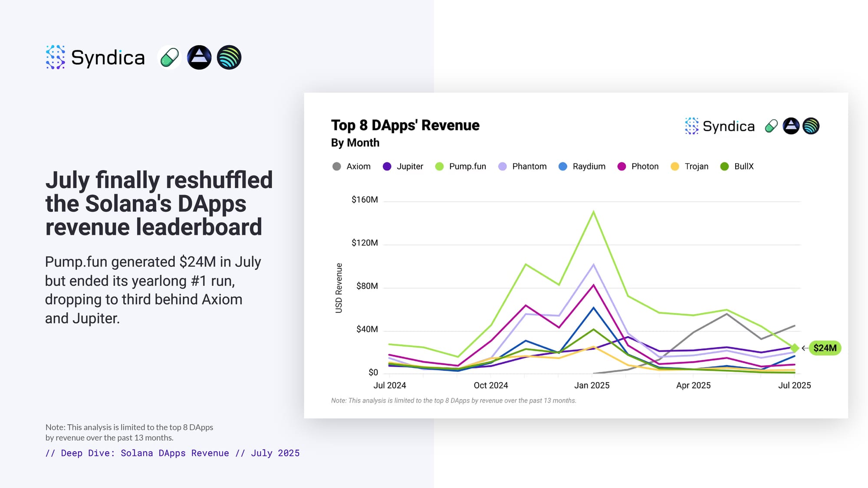The height and width of the screenshot is (488, 868).
Task: Click the Pump.fun pill icon in chart card
Action: coord(771,126)
